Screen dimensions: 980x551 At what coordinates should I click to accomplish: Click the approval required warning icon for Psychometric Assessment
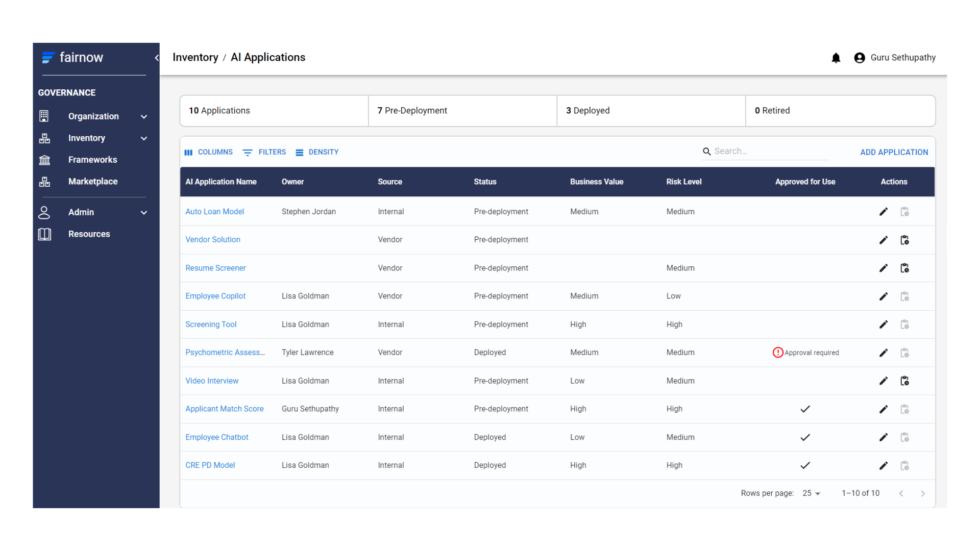pyautogui.click(x=777, y=352)
